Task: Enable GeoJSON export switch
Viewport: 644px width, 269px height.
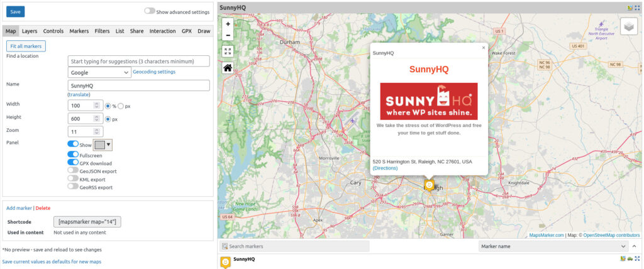Action: pyautogui.click(x=73, y=170)
